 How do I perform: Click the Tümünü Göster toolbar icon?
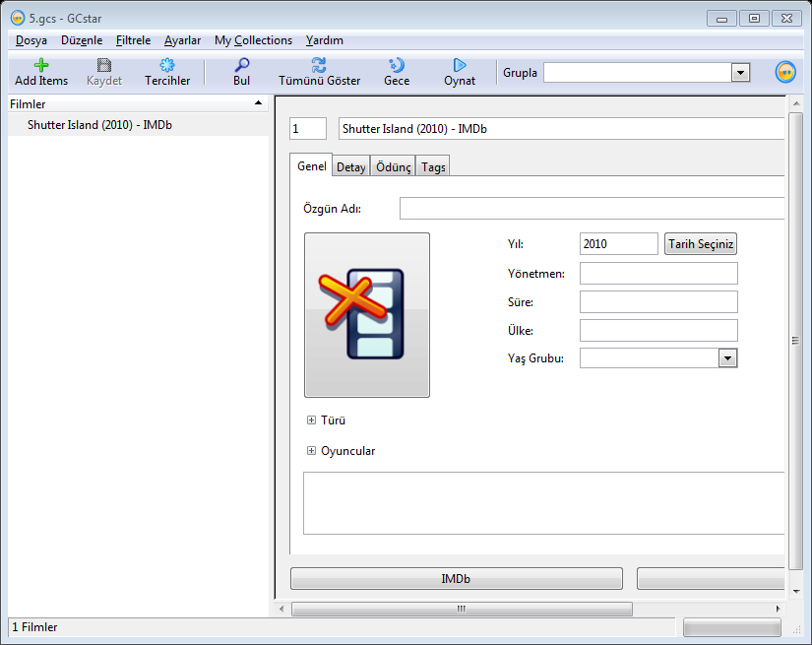319,66
